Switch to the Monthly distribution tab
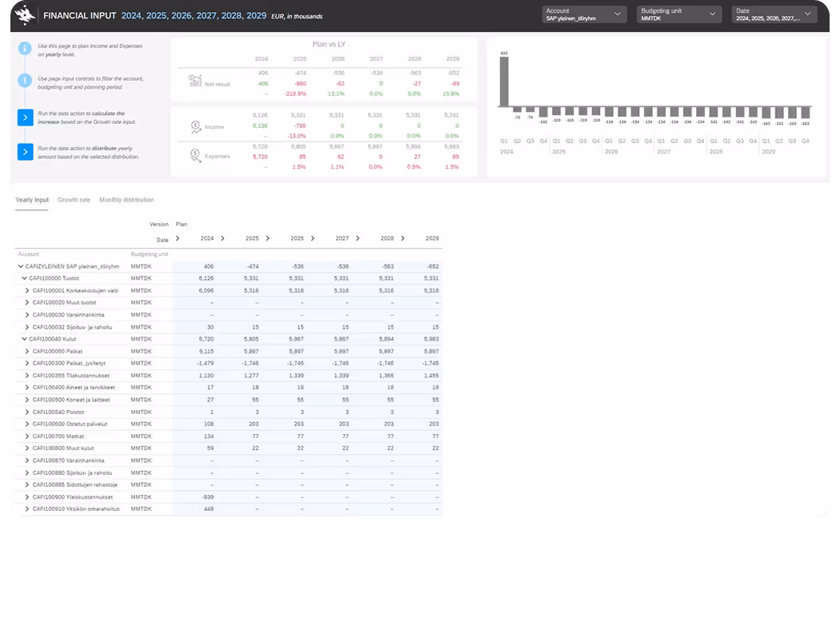 (x=126, y=200)
